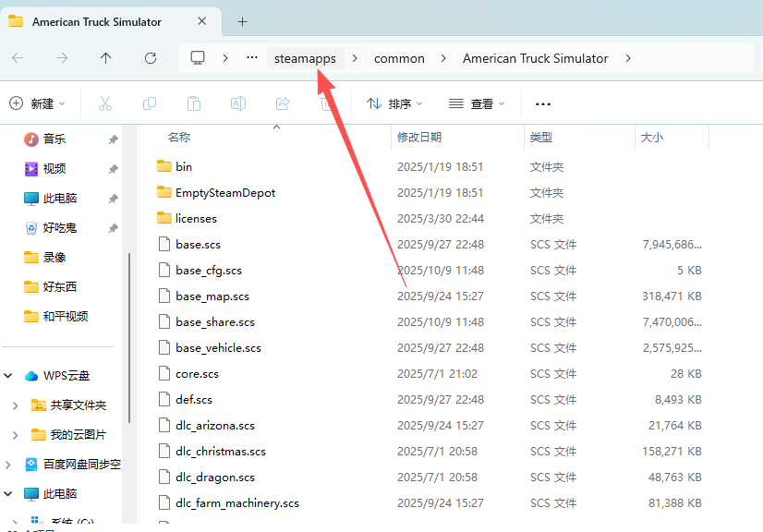The height and width of the screenshot is (532, 763).
Task: Refresh the current folder view
Action: pos(151,58)
